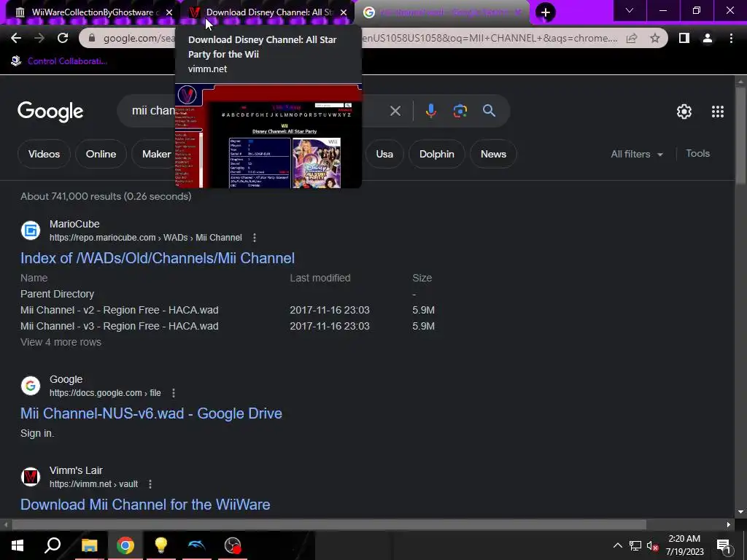This screenshot has width=747, height=560.
Task: Apply the Maker filter chip
Action: pos(154,154)
